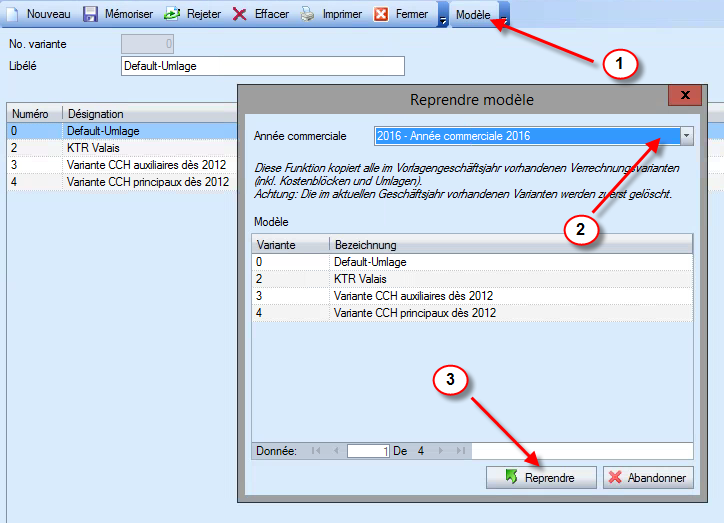Select Variante CCH auxiliaires in Modèle table

(472, 296)
